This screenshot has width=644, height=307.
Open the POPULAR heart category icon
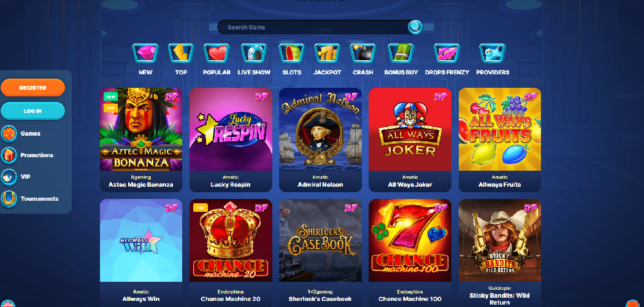tap(217, 53)
